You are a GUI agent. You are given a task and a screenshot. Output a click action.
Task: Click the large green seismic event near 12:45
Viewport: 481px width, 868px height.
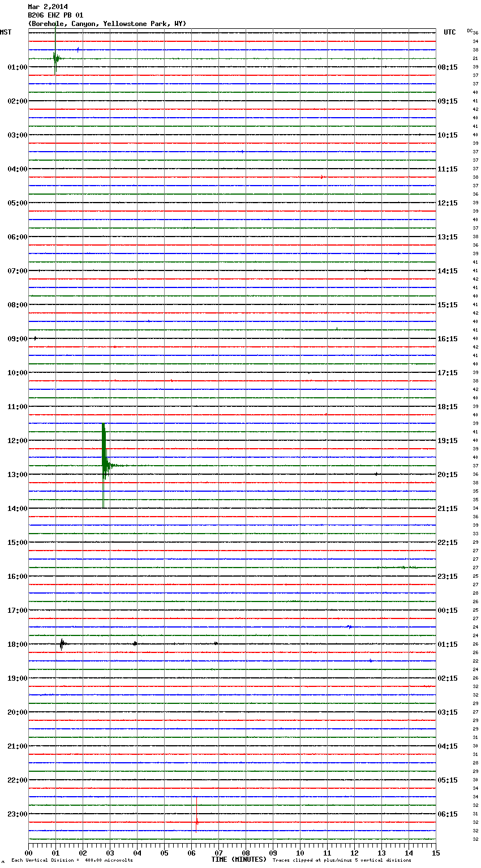(105, 465)
